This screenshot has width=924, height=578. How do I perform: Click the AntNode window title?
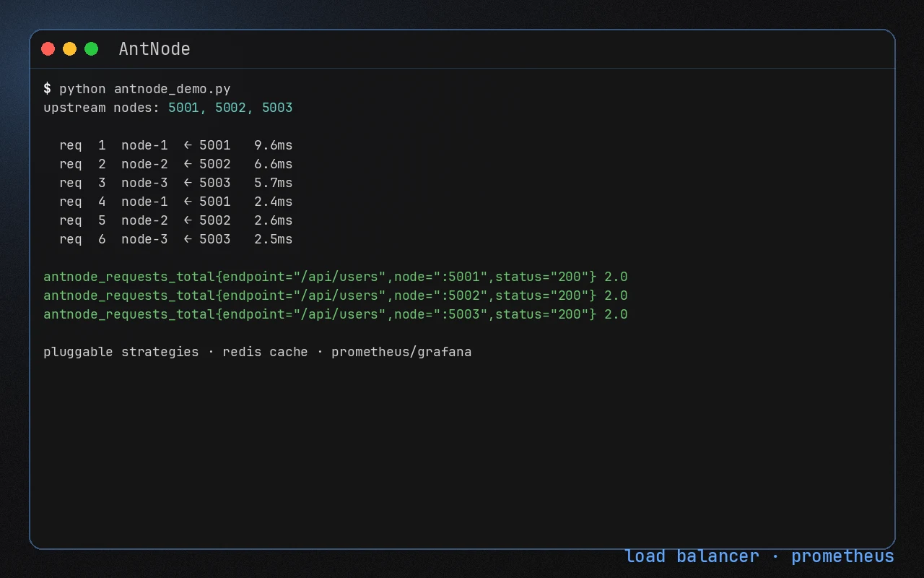tap(154, 49)
